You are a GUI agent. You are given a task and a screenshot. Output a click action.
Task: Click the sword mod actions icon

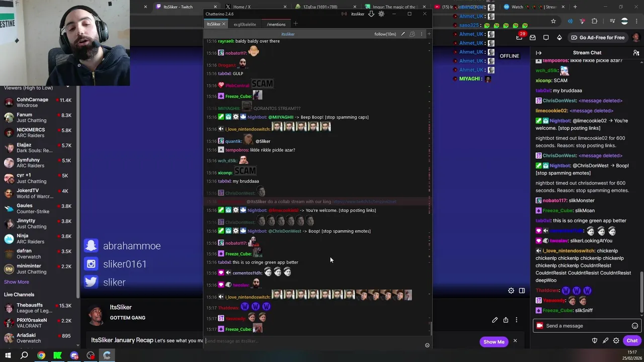(x=605, y=340)
